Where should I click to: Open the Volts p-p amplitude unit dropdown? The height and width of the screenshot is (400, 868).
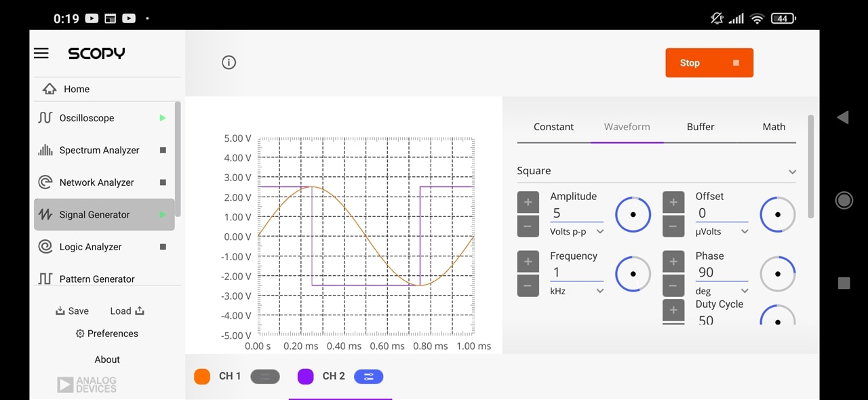coord(576,231)
